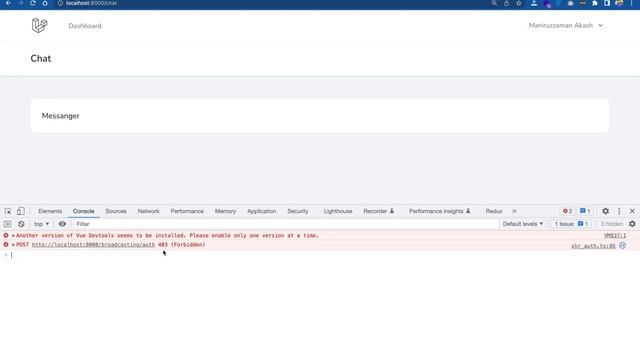Open console settings gear on the filter row

coord(632,224)
